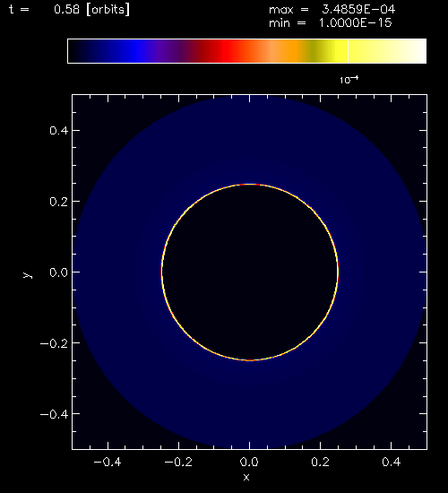
Task: Click the x-axis tick label 0.0
Action: 249,462
